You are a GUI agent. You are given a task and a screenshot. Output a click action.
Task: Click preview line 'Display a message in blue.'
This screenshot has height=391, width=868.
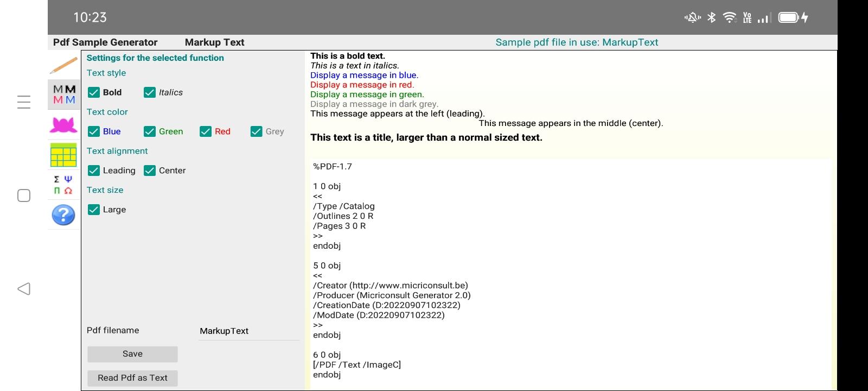click(x=365, y=75)
